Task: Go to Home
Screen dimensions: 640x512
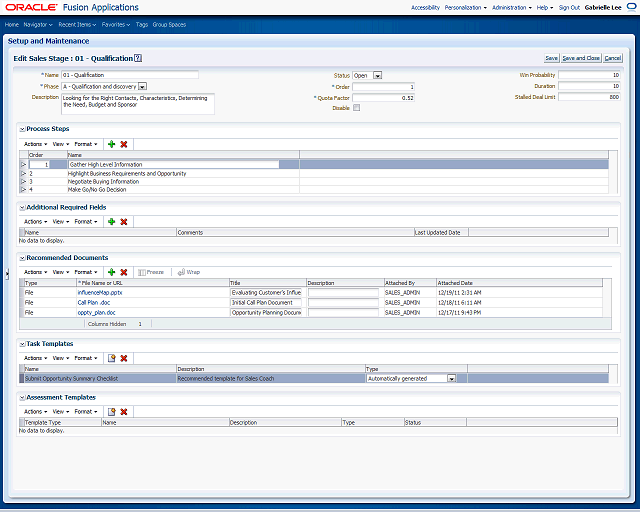Action: coord(12,24)
